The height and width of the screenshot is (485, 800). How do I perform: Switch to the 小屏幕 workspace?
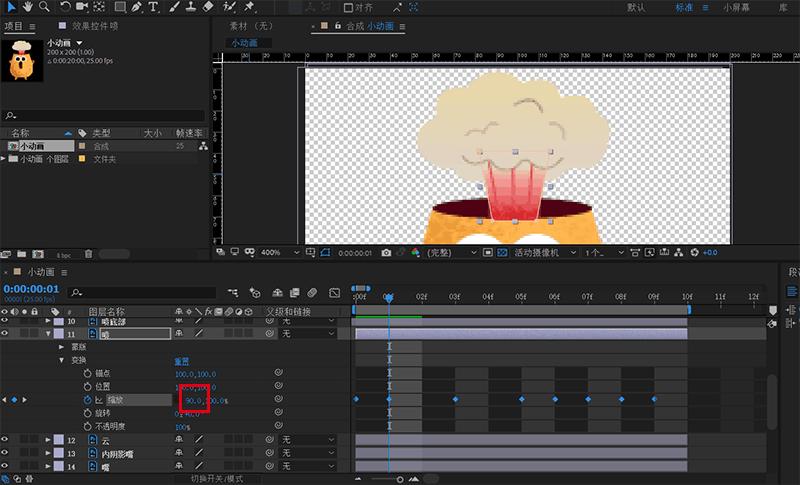point(737,7)
